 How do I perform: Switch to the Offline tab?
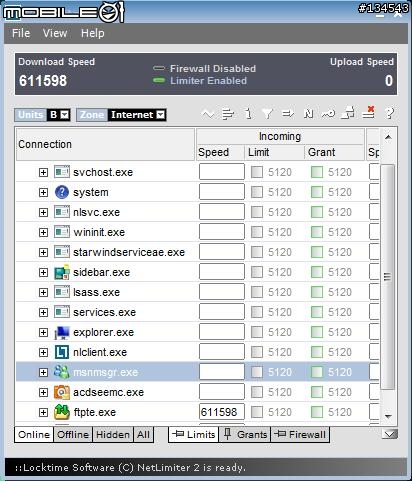73,434
